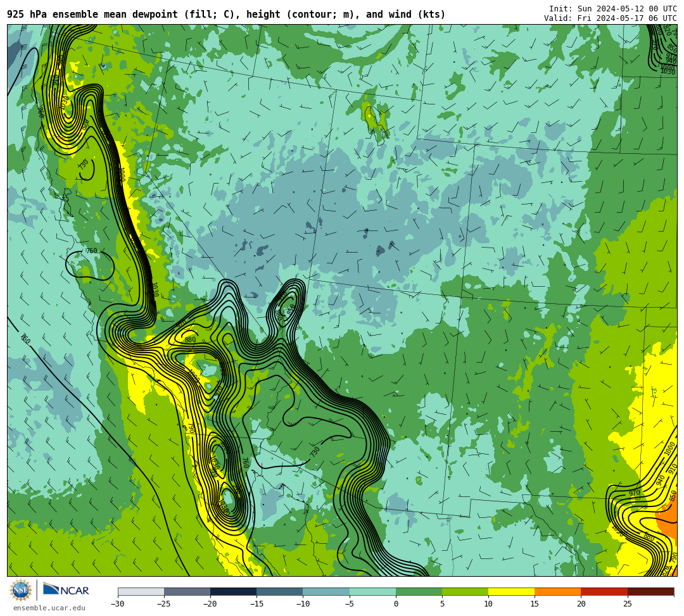684x616 pixels.
Task: Click the colorbar tick label '0'
Action: pos(396,604)
